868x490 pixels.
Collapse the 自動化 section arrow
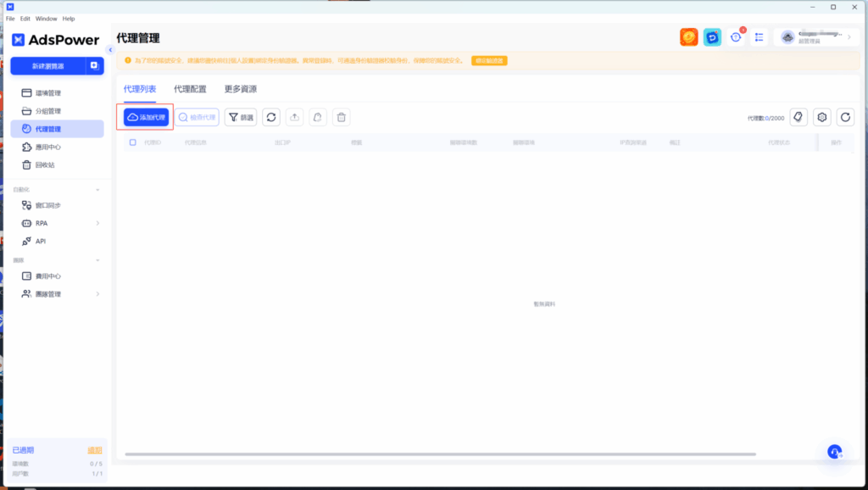click(97, 190)
